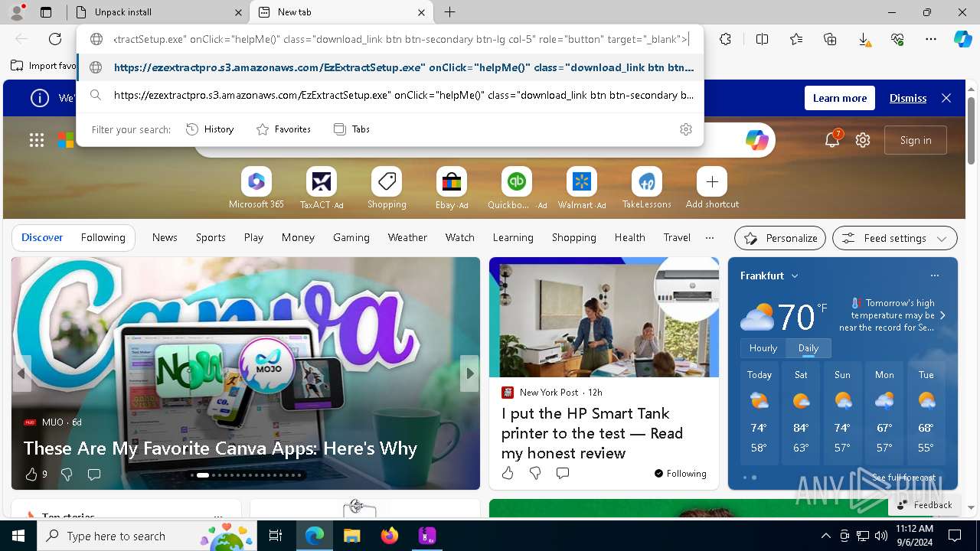Open Favorites star list icon
This screenshot has height=551, width=980.
[796, 39]
